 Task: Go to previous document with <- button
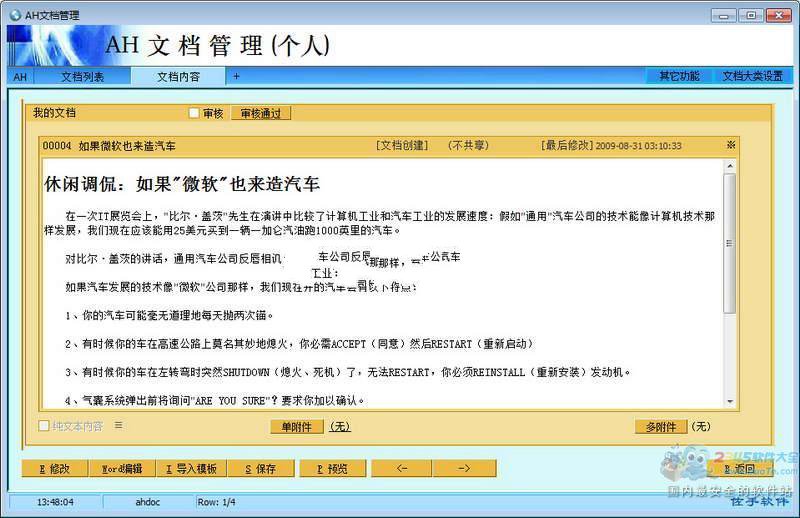point(402,468)
